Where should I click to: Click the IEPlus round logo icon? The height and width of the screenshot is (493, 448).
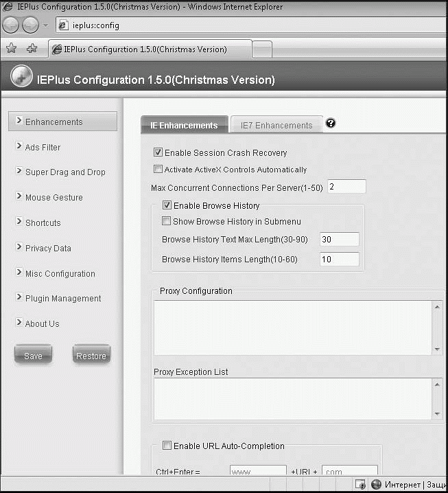21,76
